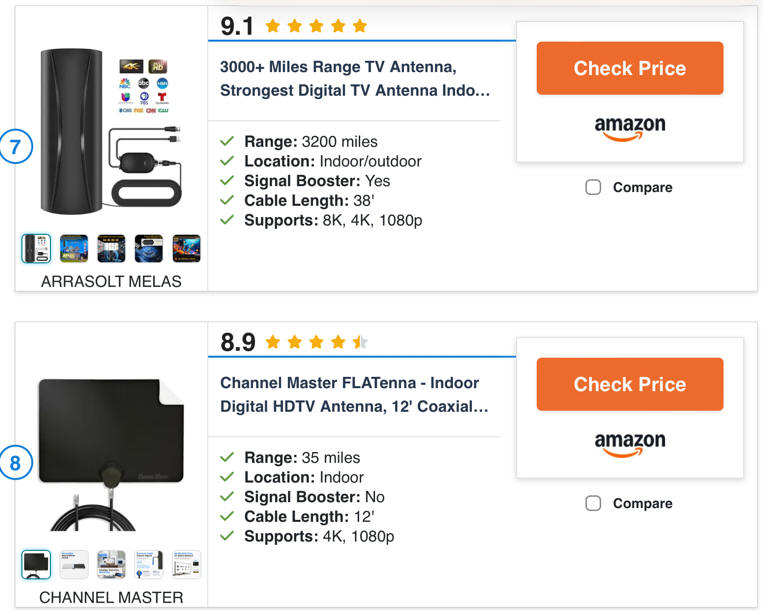Click Check Price for the 3000+ Miles antenna

[x=629, y=68]
